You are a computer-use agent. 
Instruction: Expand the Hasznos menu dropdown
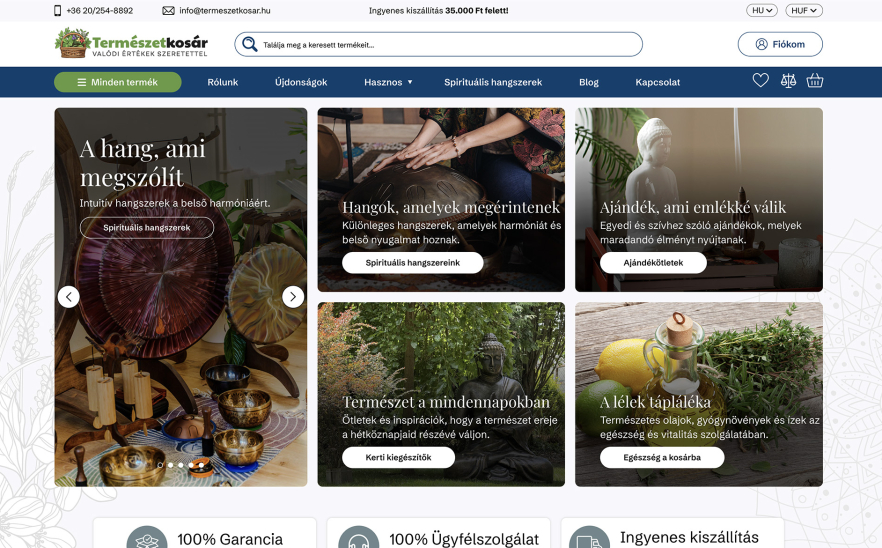(388, 82)
